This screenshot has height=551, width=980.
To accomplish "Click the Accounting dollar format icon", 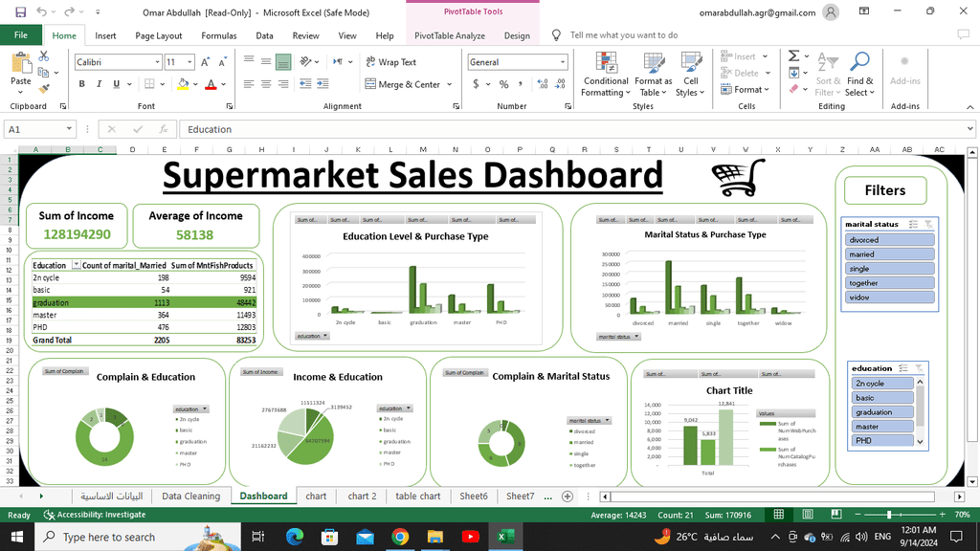I will [x=476, y=84].
